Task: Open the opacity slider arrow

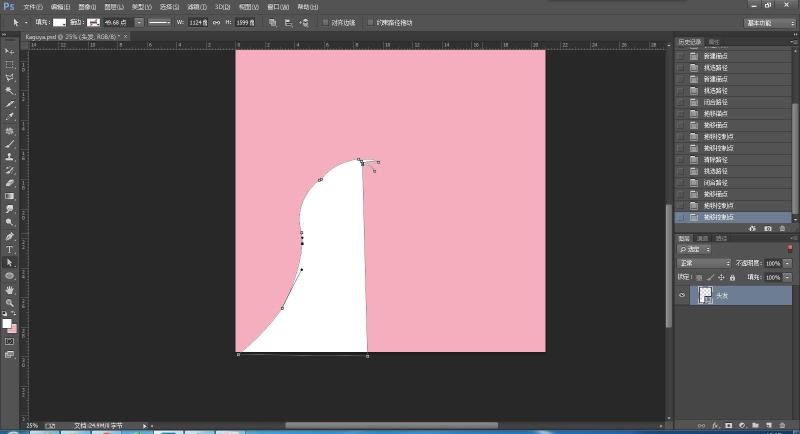Action: click(787, 263)
